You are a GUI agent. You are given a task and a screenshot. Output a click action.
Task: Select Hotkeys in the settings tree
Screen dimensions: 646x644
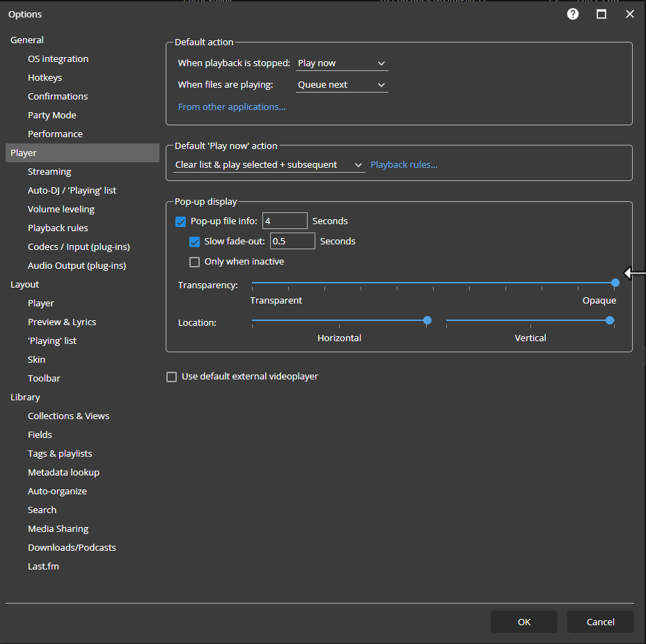45,78
